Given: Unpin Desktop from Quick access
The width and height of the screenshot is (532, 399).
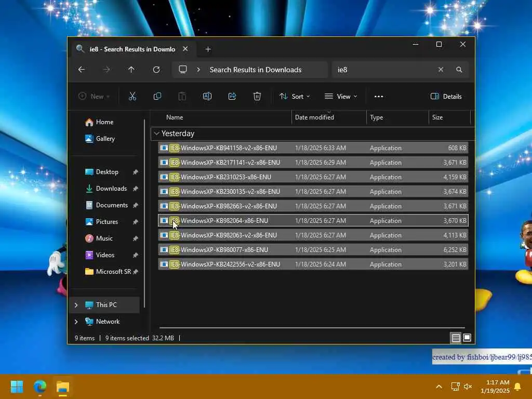Looking at the screenshot, I should (x=136, y=172).
